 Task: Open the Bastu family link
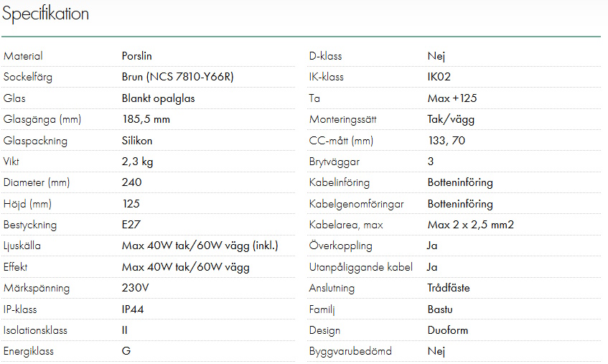click(x=440, y=309)
